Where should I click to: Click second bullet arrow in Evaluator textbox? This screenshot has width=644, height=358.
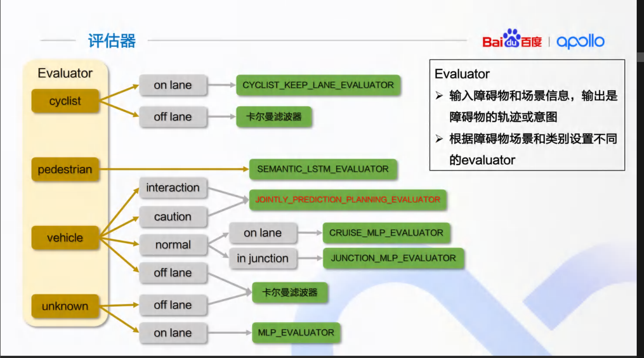[439, 138]
